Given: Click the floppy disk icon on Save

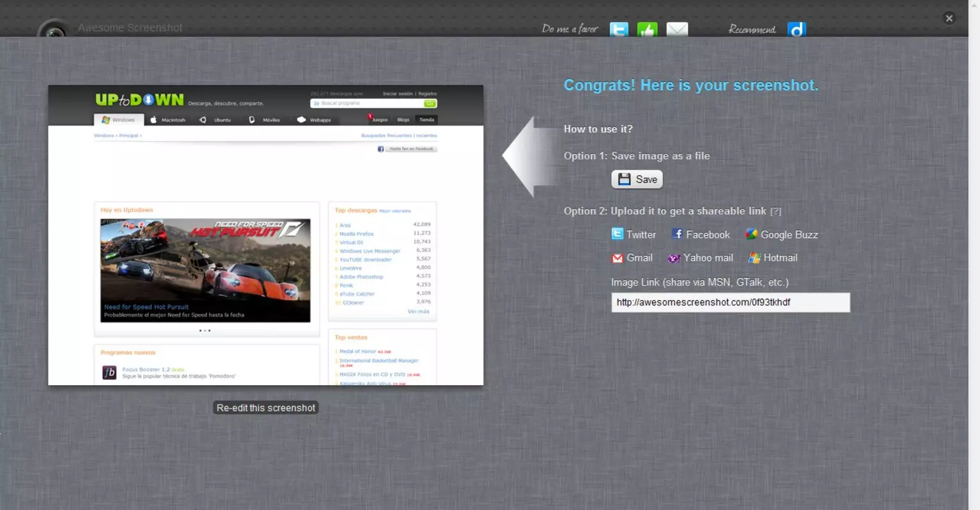Looking at the screenshot, I should [x=624, y=179].
